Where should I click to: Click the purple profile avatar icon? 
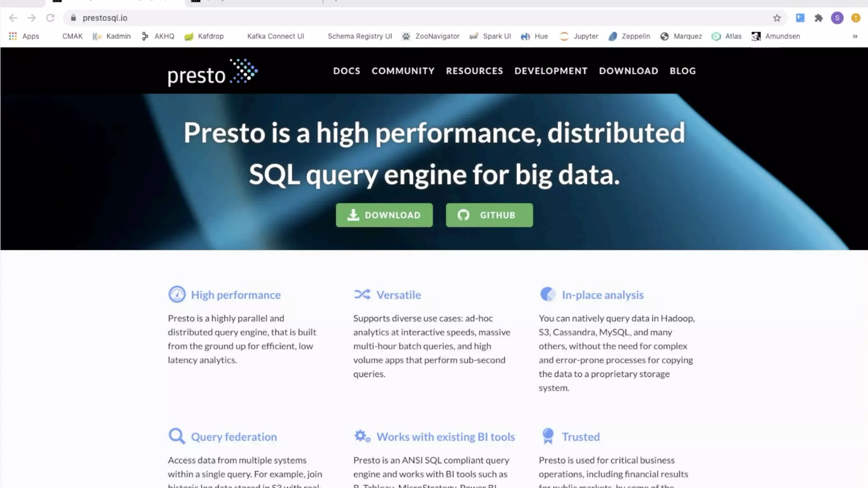coord(837,18)
